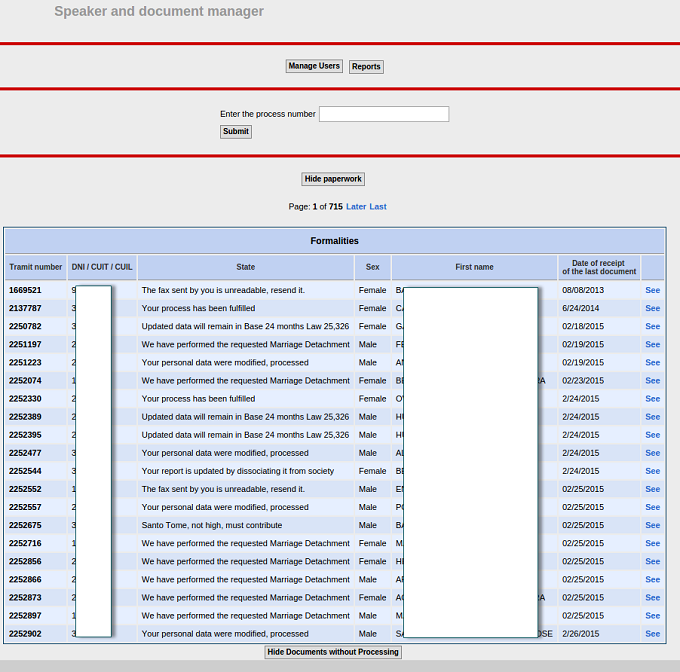Open See link for tramit 2137787
680x672 pixels.
click(652, 308)
